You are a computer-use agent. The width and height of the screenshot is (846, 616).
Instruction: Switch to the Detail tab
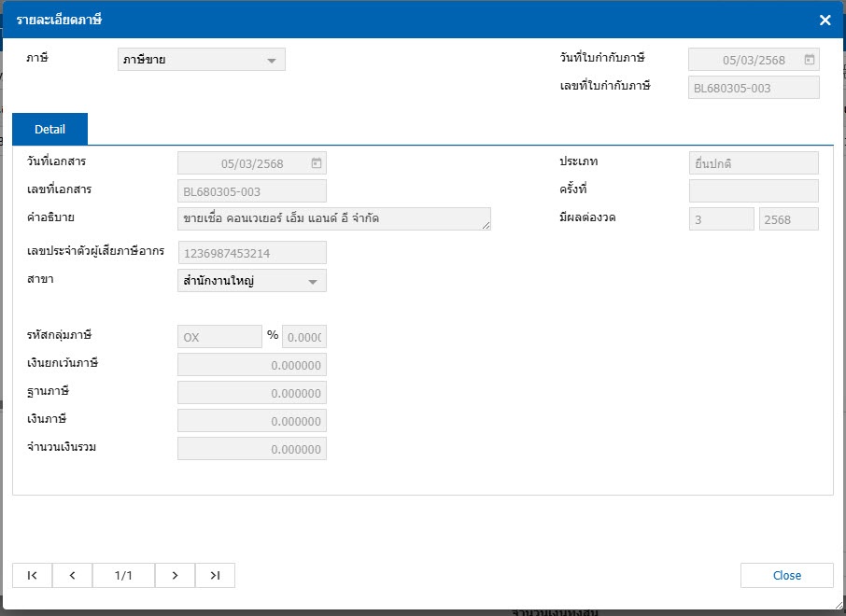tap(49, 129)
